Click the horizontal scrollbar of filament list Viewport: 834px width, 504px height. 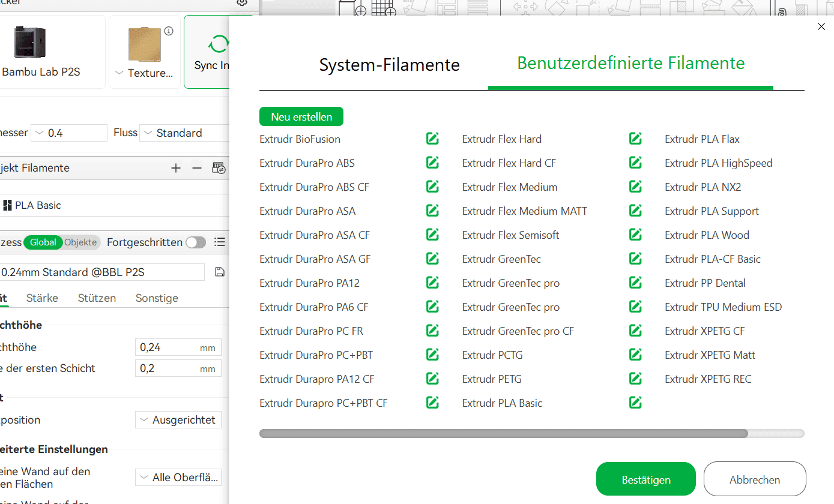click(x=503, y=433)
